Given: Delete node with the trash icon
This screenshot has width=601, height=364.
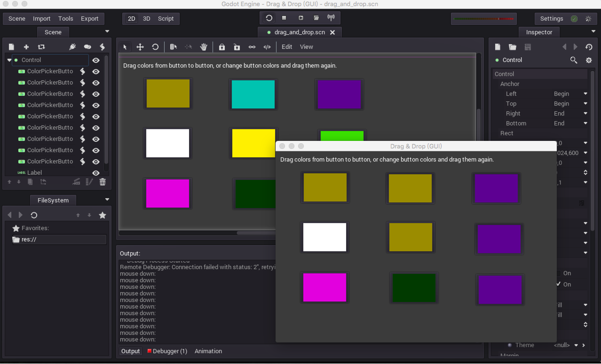Looking at the screenshot, I should (x=103, y=182).
